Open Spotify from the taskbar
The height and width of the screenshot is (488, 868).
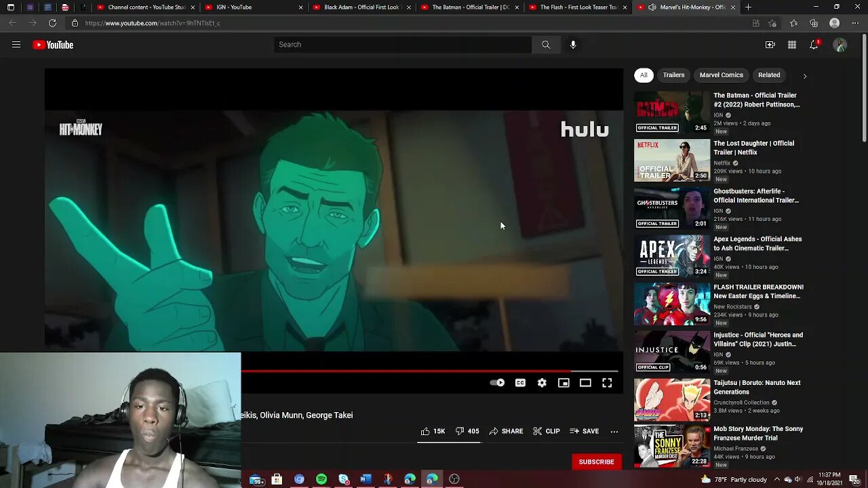321,479
